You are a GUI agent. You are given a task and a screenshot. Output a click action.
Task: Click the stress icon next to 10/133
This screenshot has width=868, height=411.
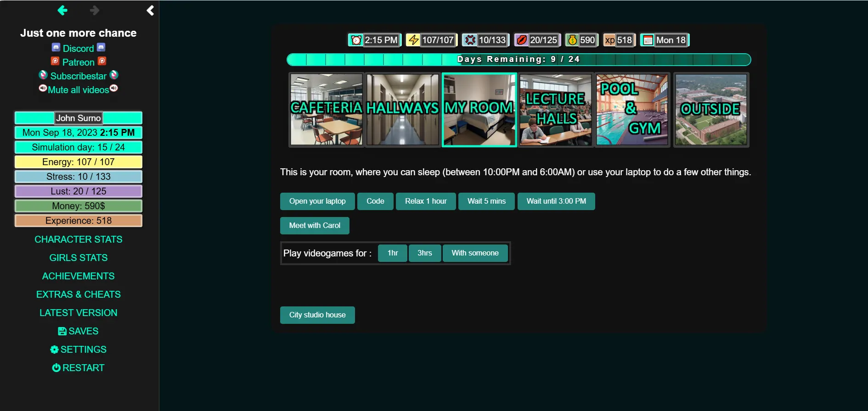(470, 40)
